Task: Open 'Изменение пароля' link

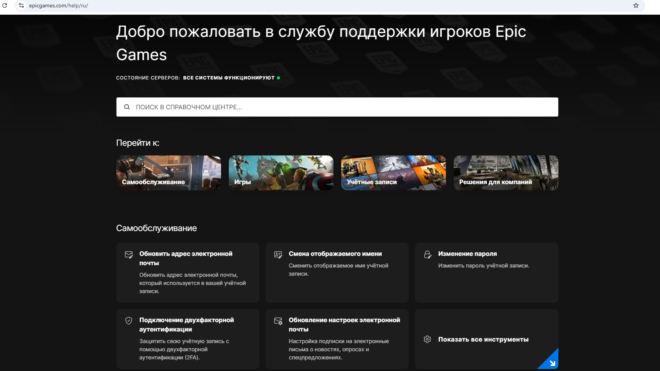Action: pos(467,254)
